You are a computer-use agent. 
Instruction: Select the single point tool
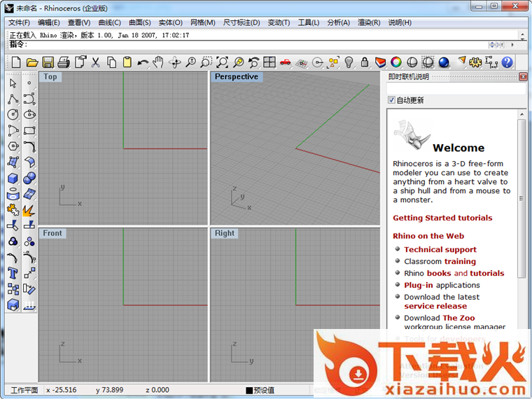[x=29, y=83]
